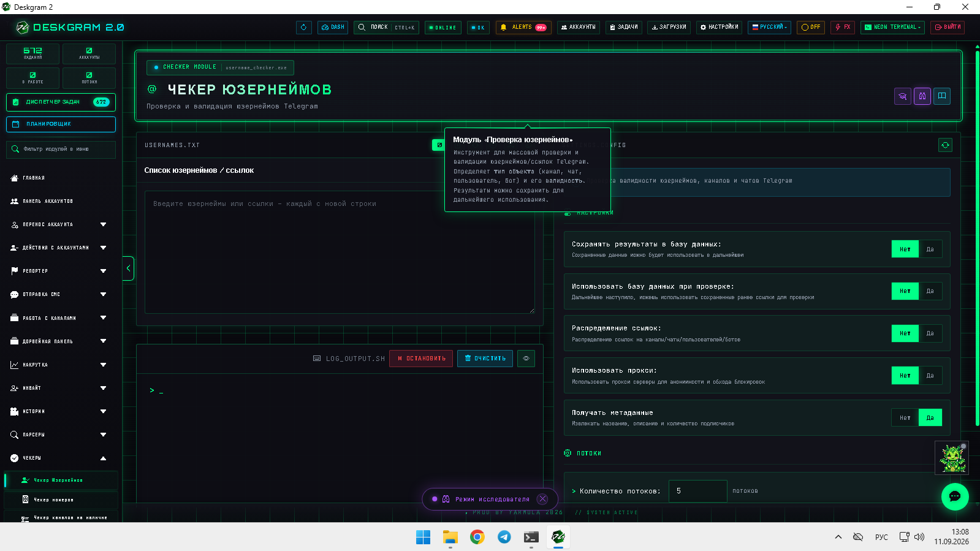Open the Русский language dropdown
The height and width of the screenshot is (551, 980).
pos(770,28)
